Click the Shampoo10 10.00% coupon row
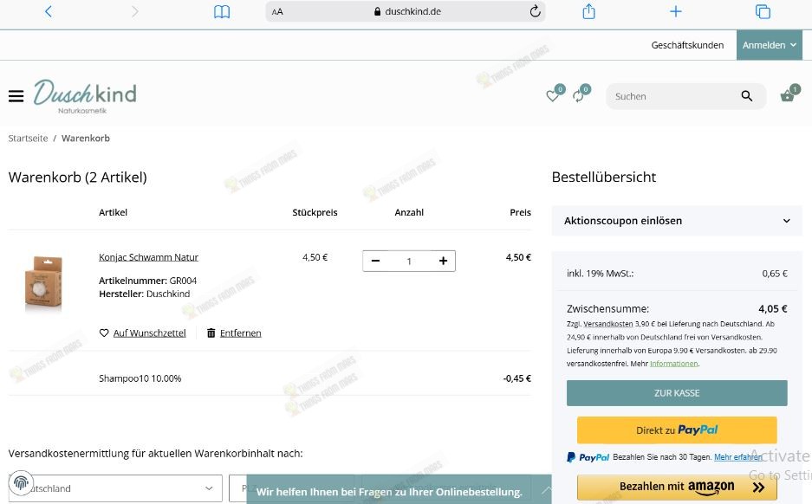The width and height of the screenshot is (812, 504). click(x=270, y=378)
